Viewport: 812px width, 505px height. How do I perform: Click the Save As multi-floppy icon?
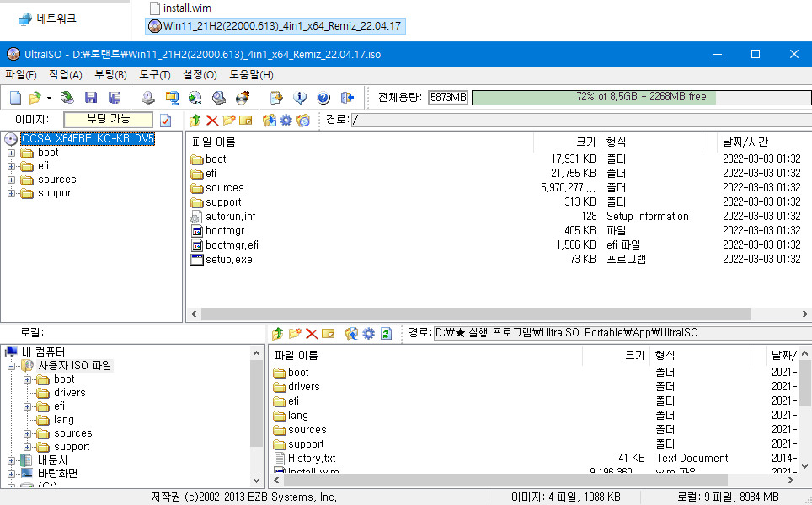click(x=114, y=98)
